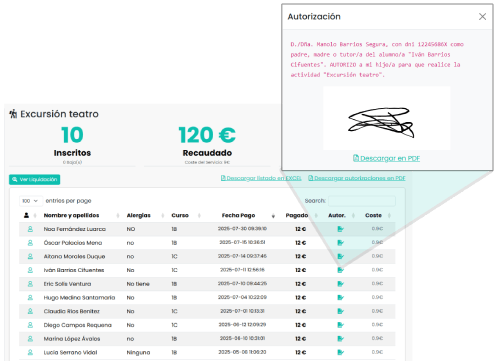
Task: Sort table by Pagado column
Action: click(x=297, y=215)
